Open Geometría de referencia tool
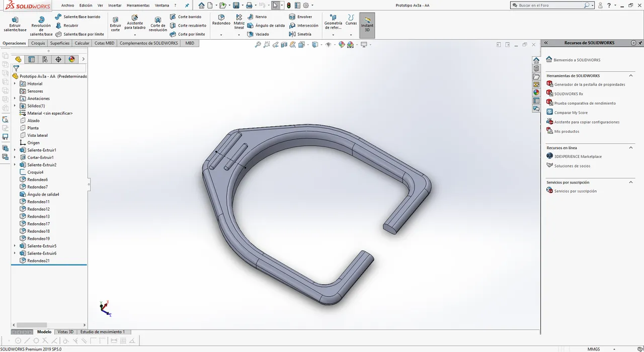644x352 pixels. tap(333, 22)
